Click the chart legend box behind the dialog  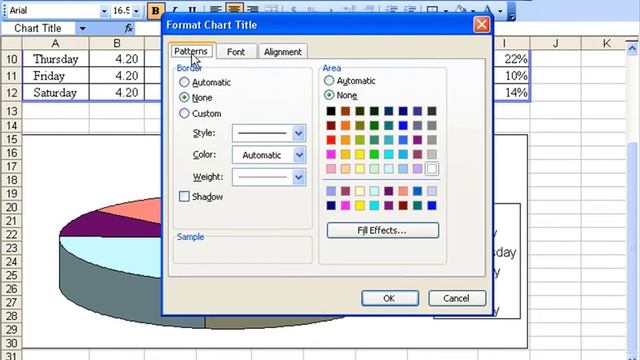click(507, 261)
